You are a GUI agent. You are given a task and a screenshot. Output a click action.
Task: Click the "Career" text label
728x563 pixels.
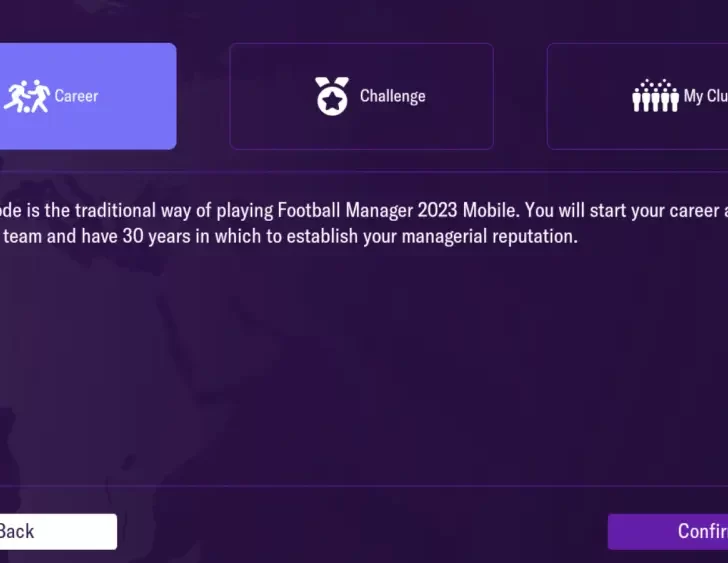(76, 96)
